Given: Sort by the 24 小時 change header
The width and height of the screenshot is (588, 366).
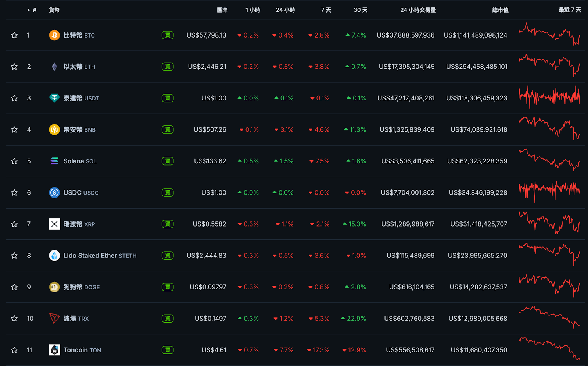Looking at the screenshot, I should (286, 10).
